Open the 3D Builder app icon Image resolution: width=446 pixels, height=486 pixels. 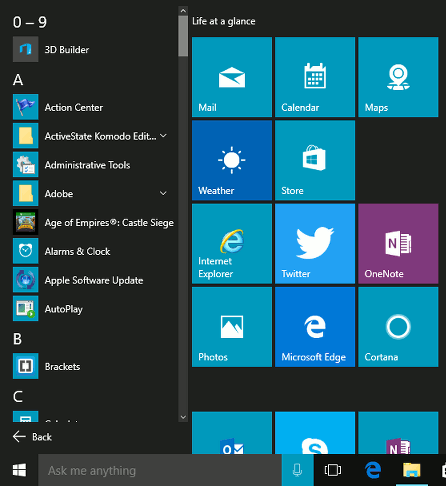(26, 49)
